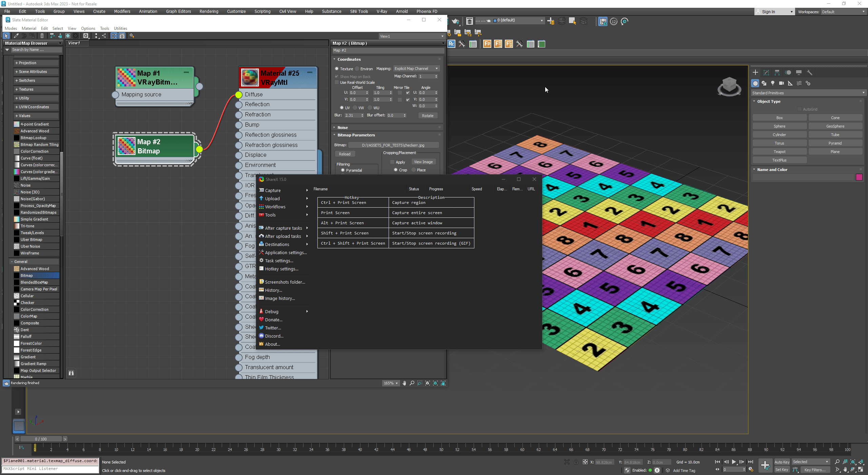Toggle selection lock padlock icon
This screenshot has width=868, height=475.
coord(576,462)
